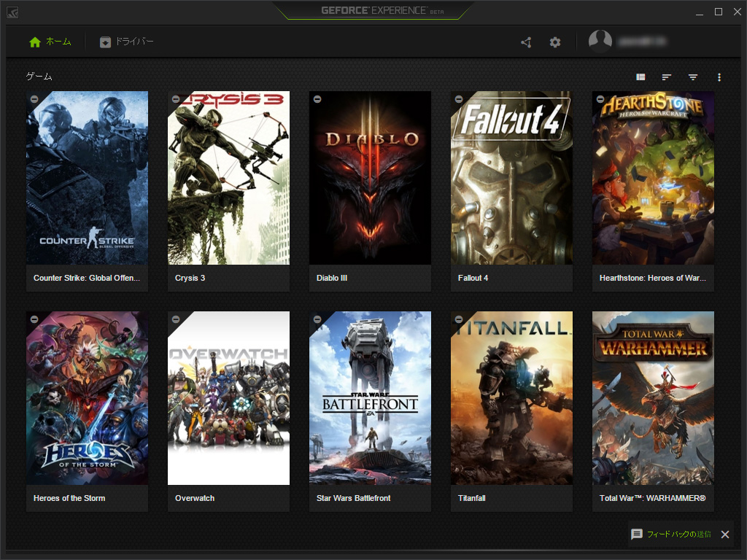This screenshot has width=747, height=560.
Task: Click the minus badge on Overwatch
Action: click(175, 319)
